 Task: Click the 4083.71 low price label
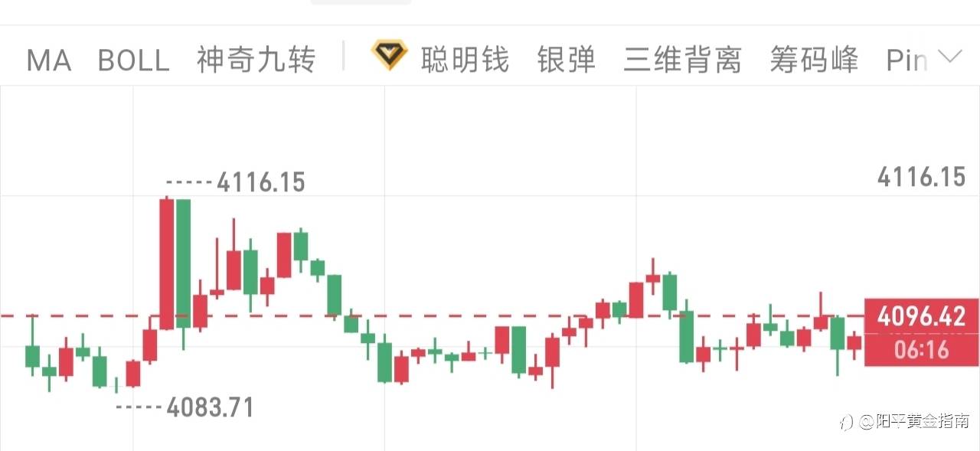(x=210, y=407)
